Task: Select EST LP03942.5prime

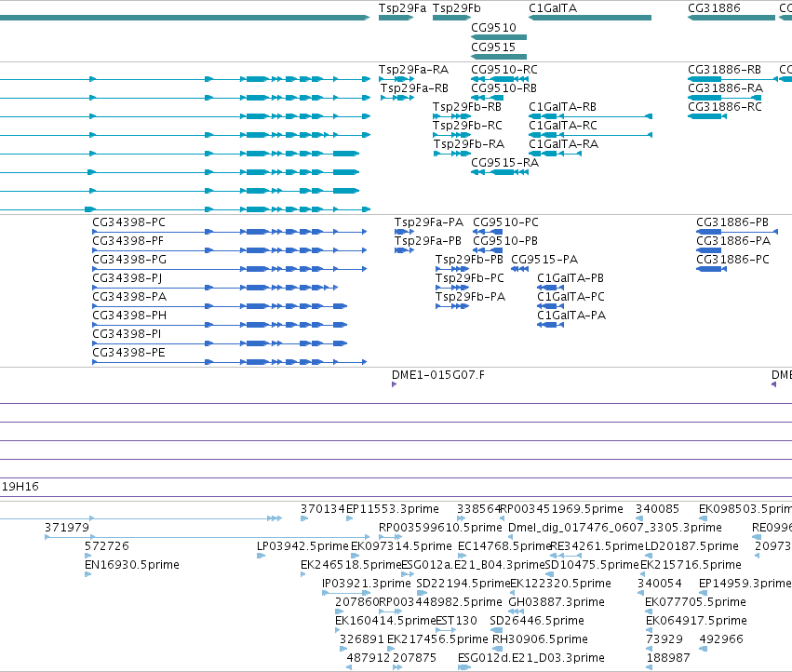Action: click(x=302, y=546)
